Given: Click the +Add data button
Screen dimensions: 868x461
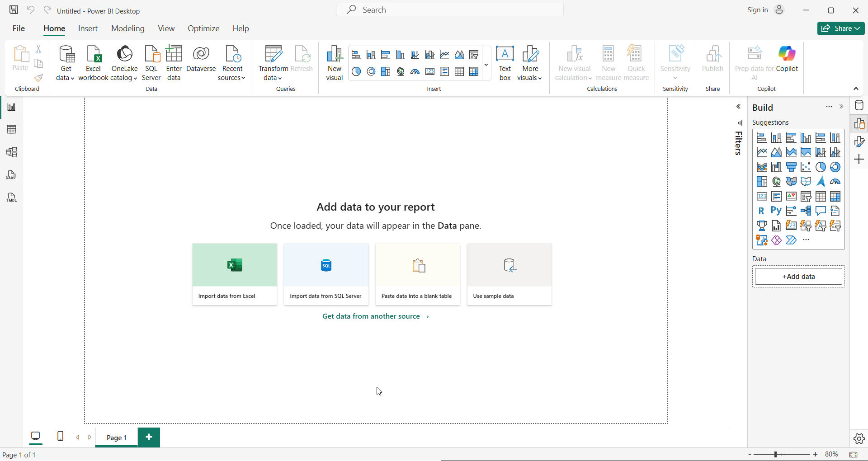Looking at the screenshot, I should 798,277.
